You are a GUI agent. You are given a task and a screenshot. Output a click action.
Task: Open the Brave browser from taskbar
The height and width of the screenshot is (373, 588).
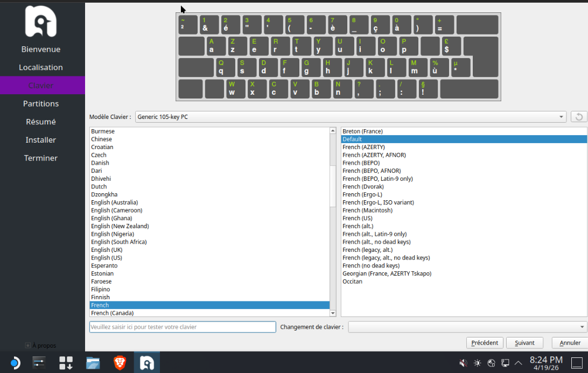(x=120, y=363)
